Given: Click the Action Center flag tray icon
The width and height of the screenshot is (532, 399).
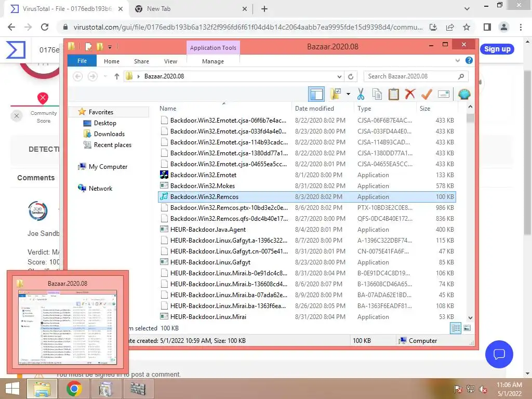Looking at the screenshot, I should pyautogui.click(x=458, y=389).
